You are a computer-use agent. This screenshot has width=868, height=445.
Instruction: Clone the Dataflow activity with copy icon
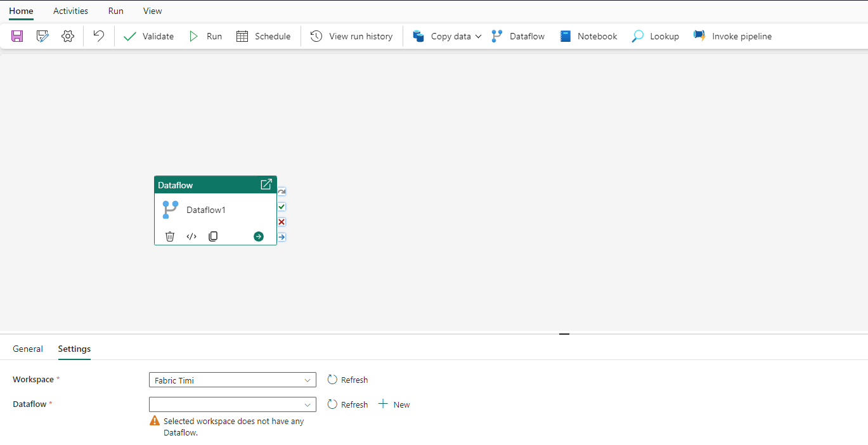pyautogui.click(x=213, y=236)
